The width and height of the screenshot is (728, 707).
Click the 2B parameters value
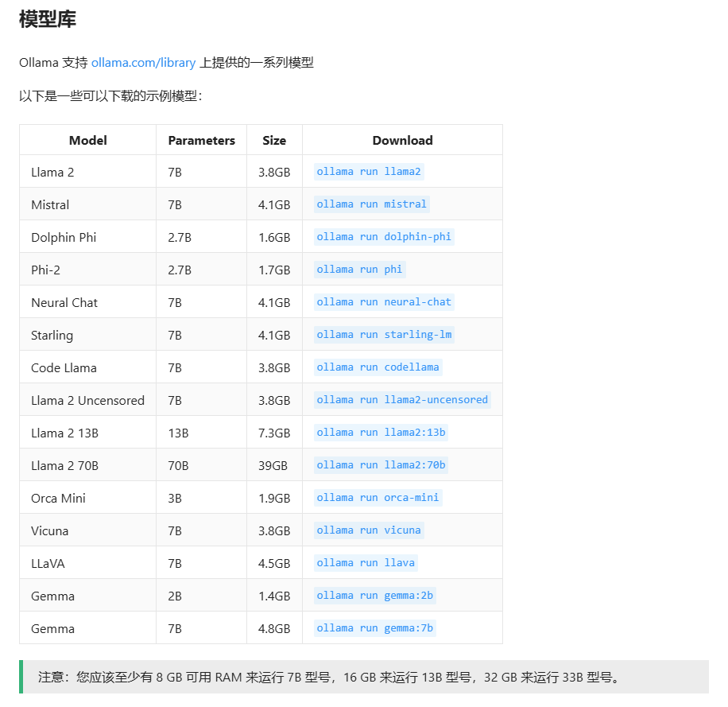175,596
